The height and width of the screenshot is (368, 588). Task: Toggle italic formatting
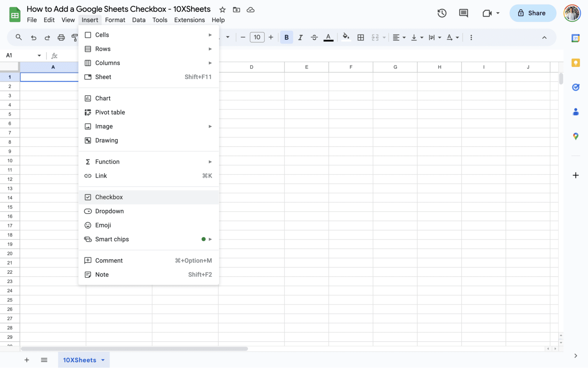click(301, 37)
